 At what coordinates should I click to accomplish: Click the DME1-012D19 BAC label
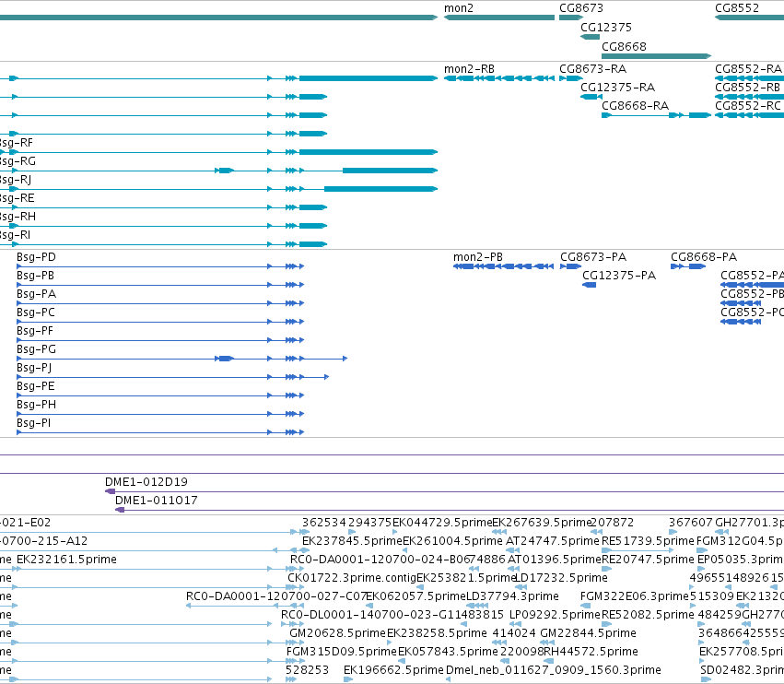[x=146, y=482]
